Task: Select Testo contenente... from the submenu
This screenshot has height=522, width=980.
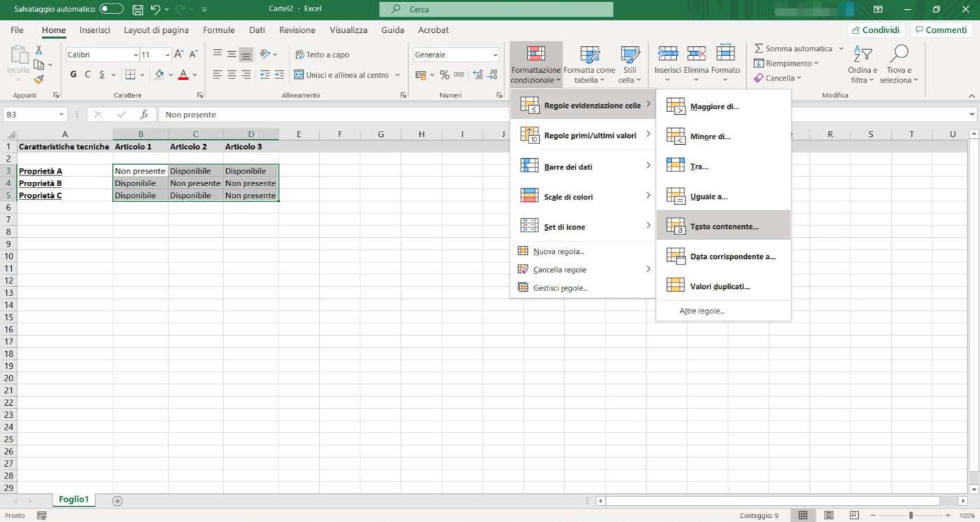Action: pos(723,227)
